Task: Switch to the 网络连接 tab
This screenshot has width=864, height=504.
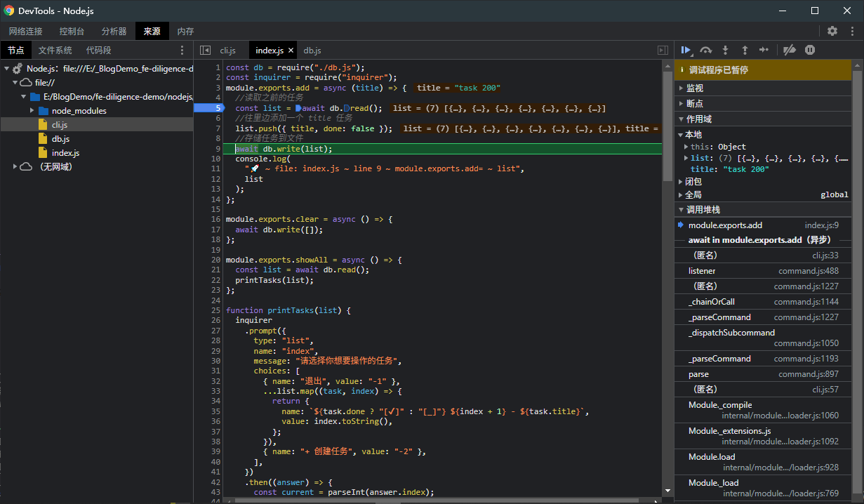Action: (25, 31)
